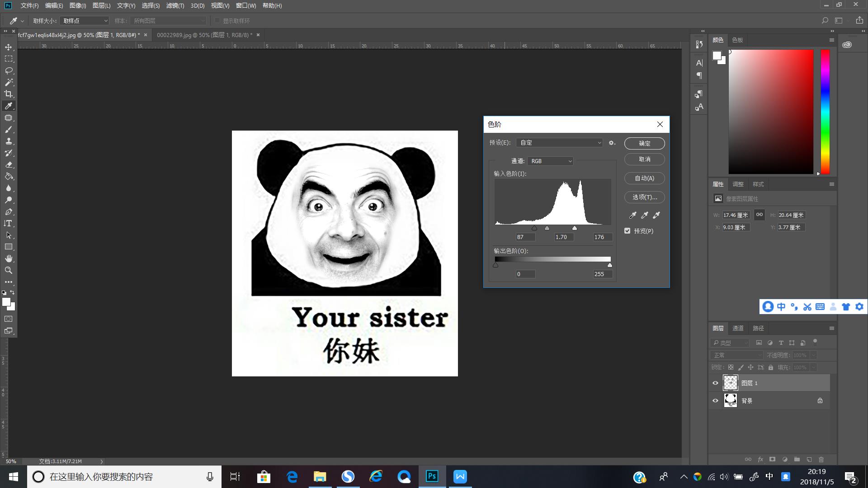Select the Pen tool

click(9, 211)
